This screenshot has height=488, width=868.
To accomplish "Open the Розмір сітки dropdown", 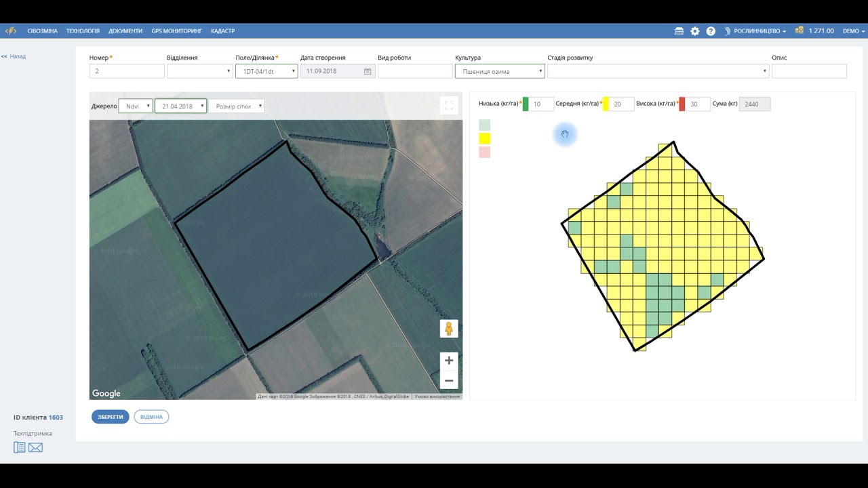I will pos(236,106).
